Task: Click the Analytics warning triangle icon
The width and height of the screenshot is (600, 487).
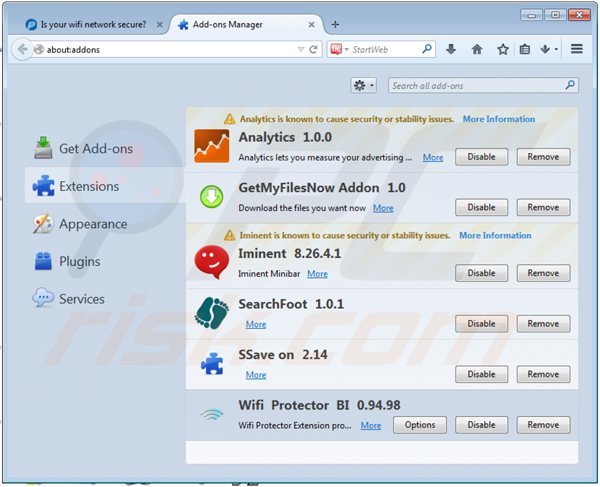Action: [x=230, y=119]
